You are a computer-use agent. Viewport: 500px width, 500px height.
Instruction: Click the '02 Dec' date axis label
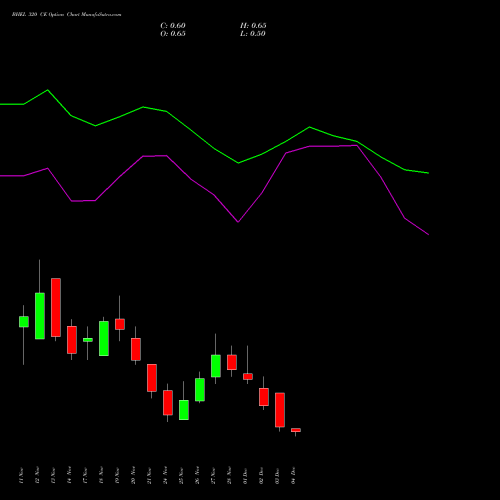coord(261,476)
